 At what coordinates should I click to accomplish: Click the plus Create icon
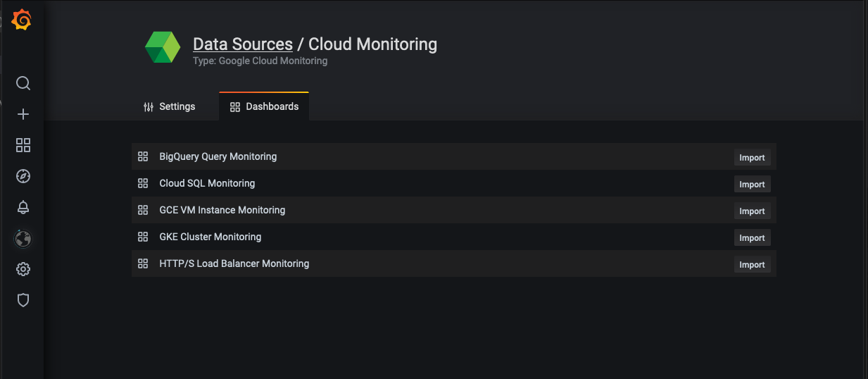pyautogui.click(x=23, y=114)
